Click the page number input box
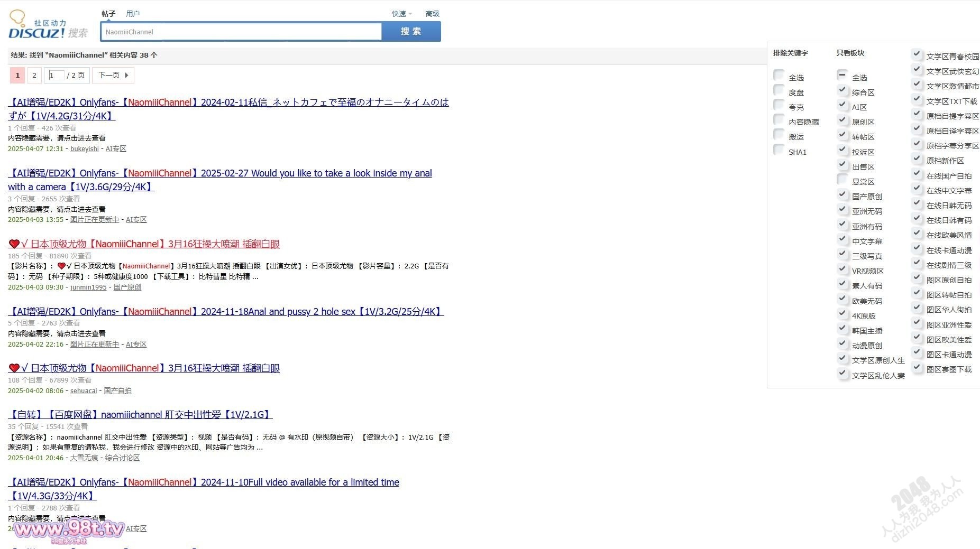This screenshot has height=549, width=980. (57, 75)
